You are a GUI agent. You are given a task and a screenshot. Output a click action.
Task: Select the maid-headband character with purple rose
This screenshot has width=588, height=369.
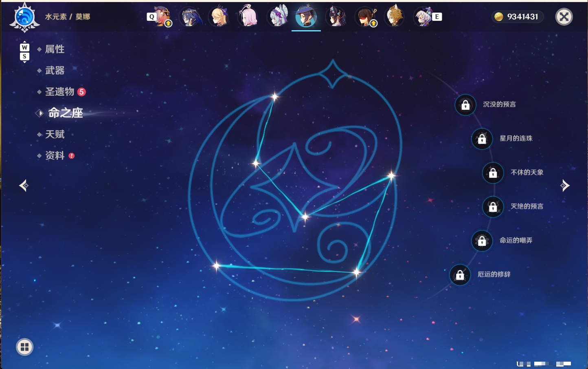278,17
